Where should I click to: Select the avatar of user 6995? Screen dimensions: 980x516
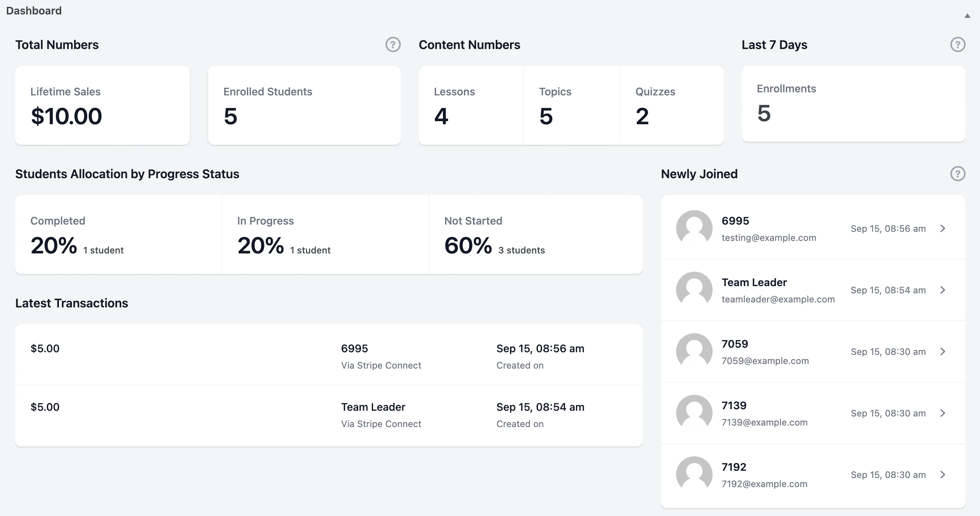tap(694, 228)
